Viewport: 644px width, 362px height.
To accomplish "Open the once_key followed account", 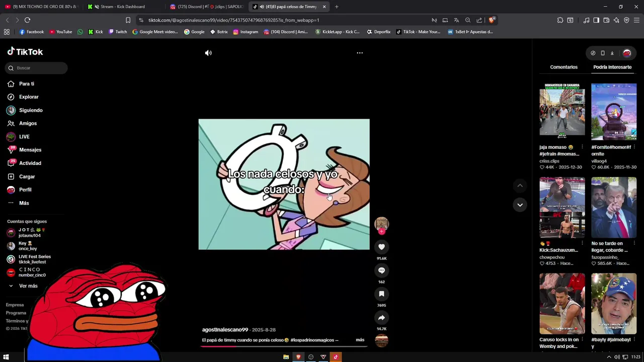I will 22,246.
